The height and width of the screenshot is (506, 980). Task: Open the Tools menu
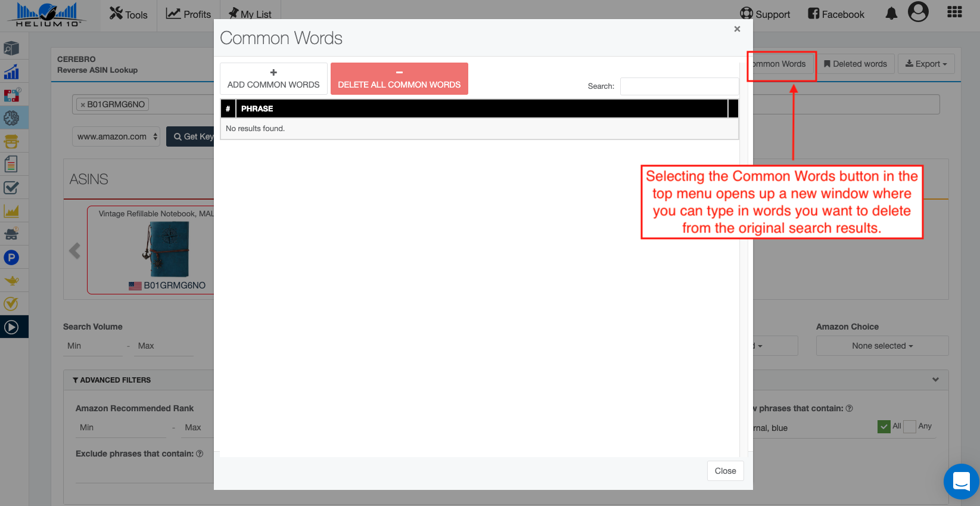(129, 14)
